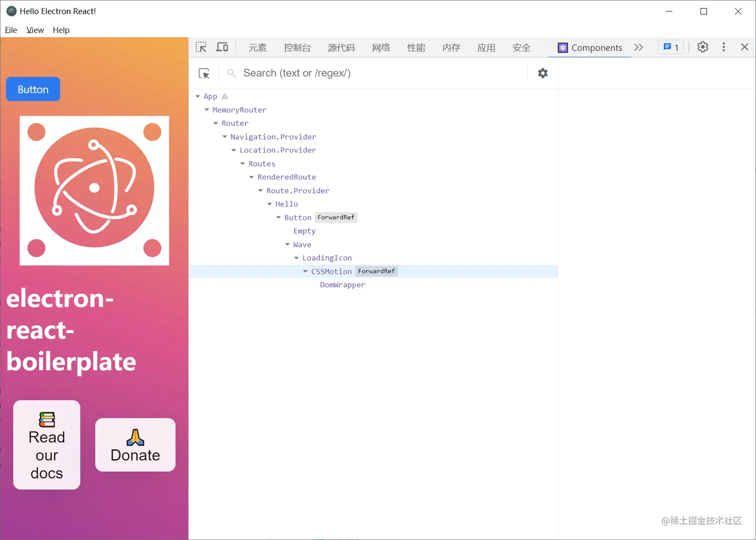This screenshot has height=540, width=756.
Task: Open the console messages badge showing 1
Action: pos(670,47)
